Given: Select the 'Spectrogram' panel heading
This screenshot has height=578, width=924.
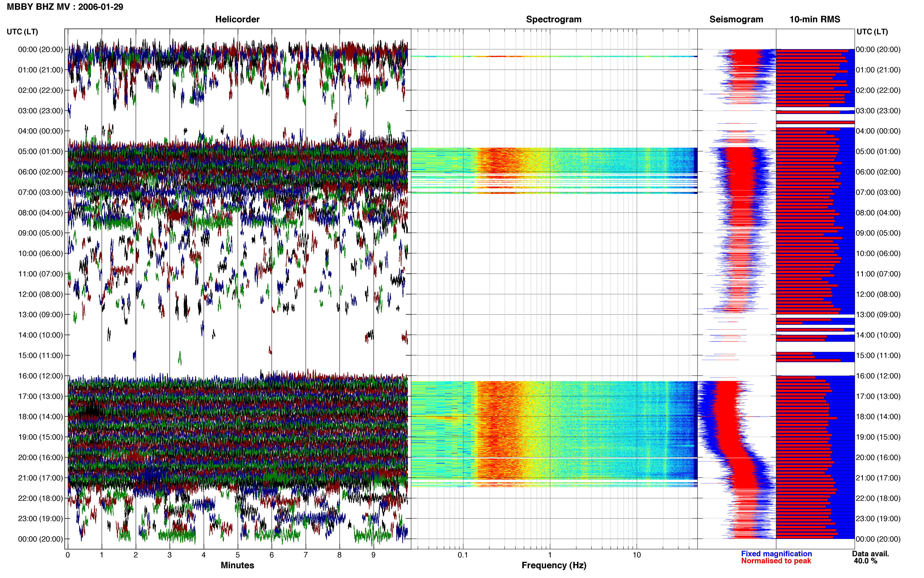Looking at the screenshot, I should [x=554, y=20].
